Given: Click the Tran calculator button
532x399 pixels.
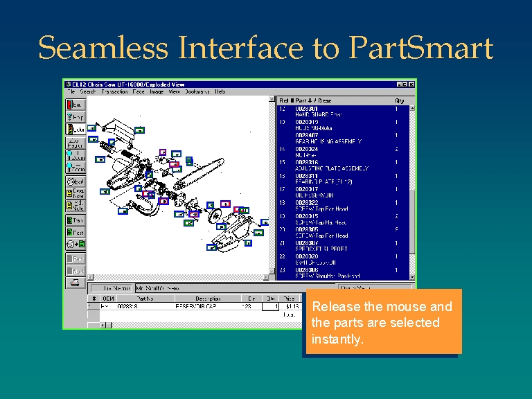Looking at the screenshot, I should 76,220.
